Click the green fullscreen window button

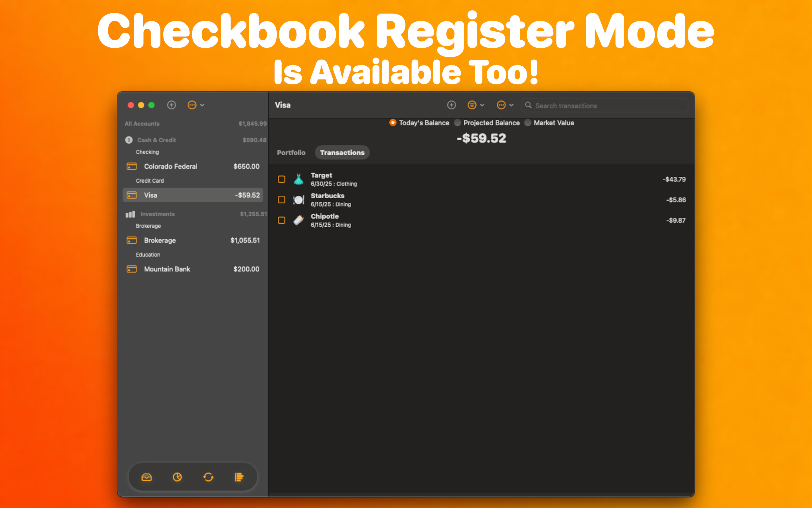151,105
